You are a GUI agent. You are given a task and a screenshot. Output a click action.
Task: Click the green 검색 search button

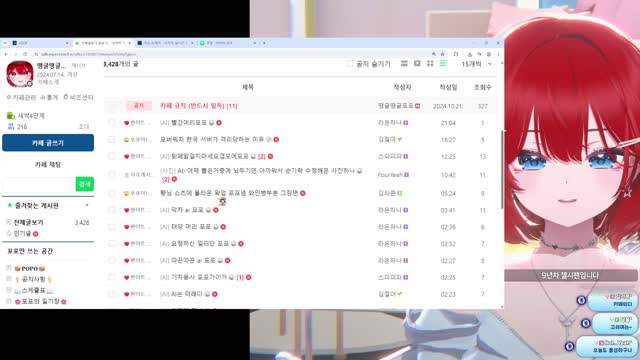point(84,184)
